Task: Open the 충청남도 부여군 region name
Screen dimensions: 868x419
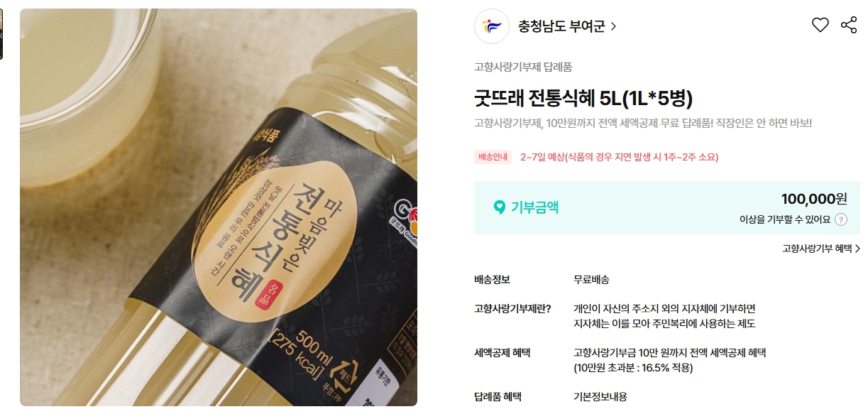Action: 561,27
